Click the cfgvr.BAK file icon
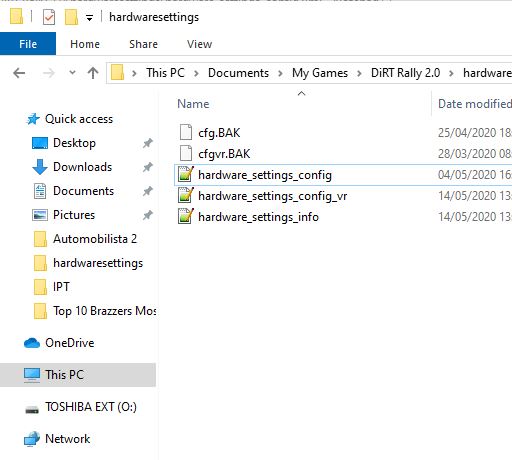 click(x=186, y=153)
